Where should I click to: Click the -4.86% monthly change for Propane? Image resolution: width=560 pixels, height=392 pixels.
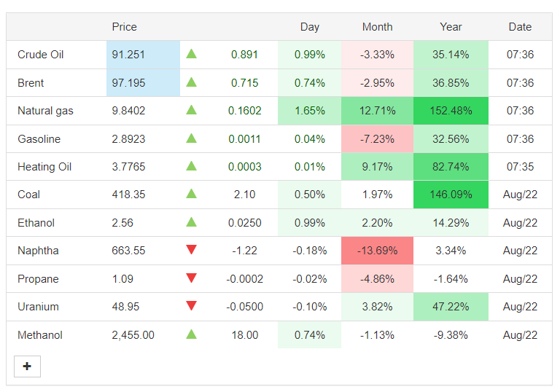point(377,279)
